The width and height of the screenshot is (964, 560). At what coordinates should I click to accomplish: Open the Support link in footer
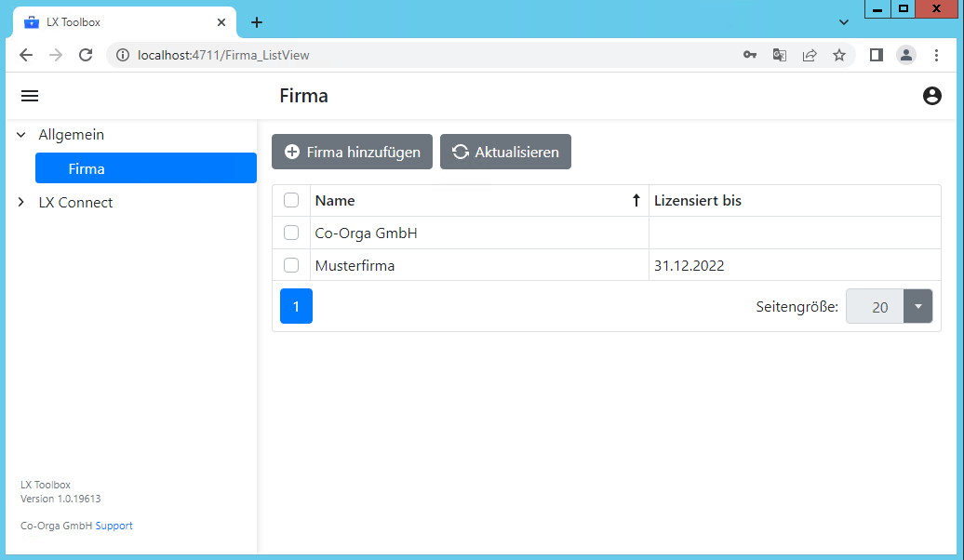coord(114,526)
